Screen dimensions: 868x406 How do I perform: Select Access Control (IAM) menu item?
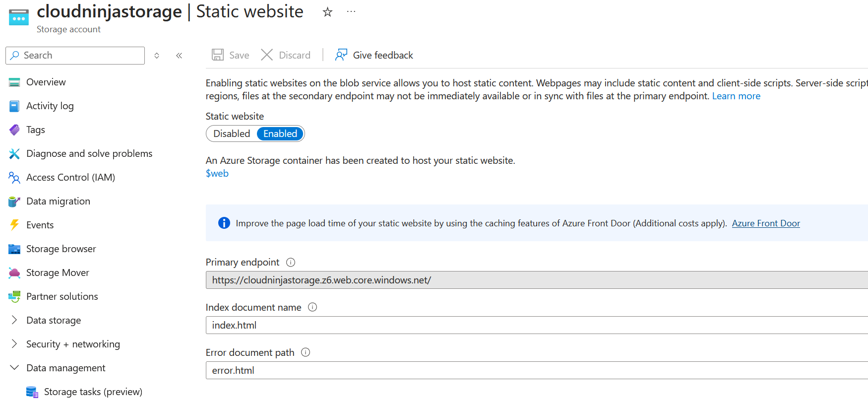71,178
